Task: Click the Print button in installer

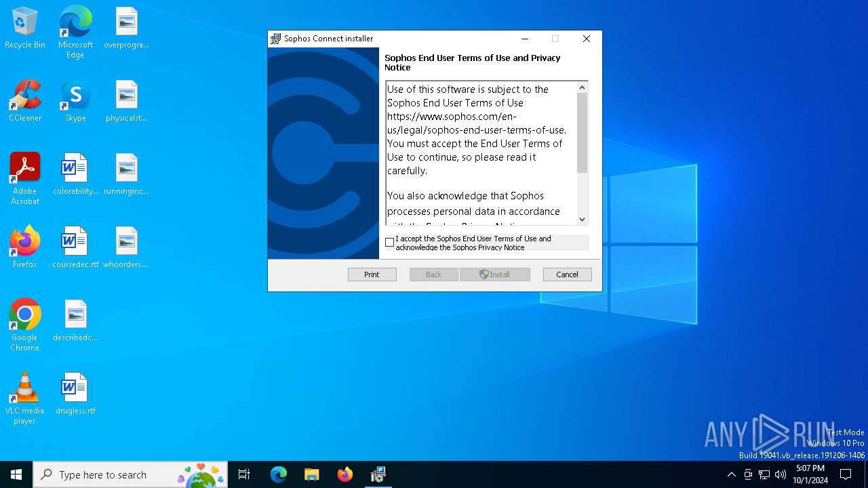Action: (x=372, y=274)
